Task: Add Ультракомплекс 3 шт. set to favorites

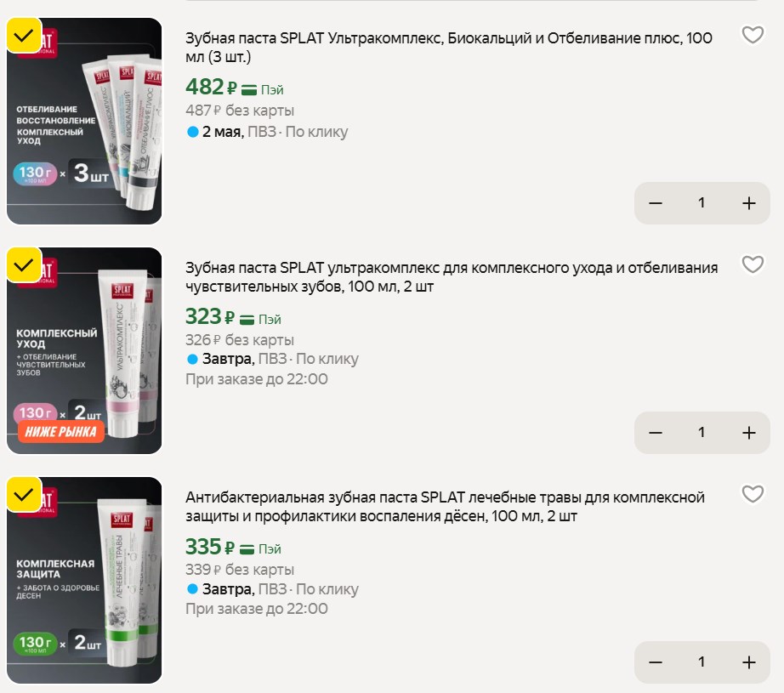Action: (753, 35)
